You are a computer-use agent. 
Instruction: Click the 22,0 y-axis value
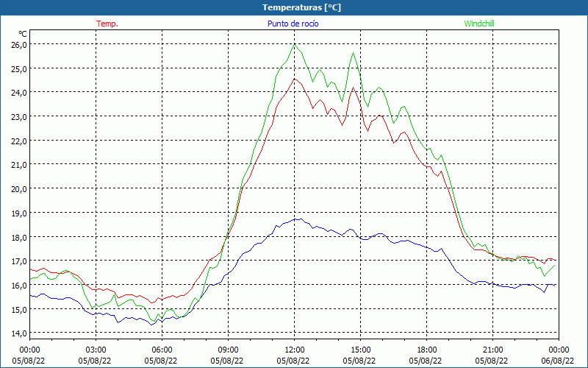pyautogui.click(x=19, y=141)
